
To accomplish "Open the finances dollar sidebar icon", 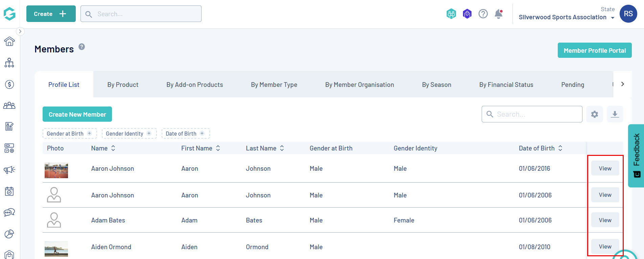I will (9, 84).
